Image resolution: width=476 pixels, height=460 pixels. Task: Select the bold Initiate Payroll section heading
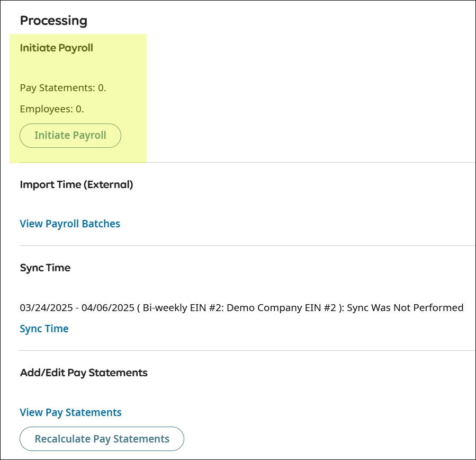[56, 48]
